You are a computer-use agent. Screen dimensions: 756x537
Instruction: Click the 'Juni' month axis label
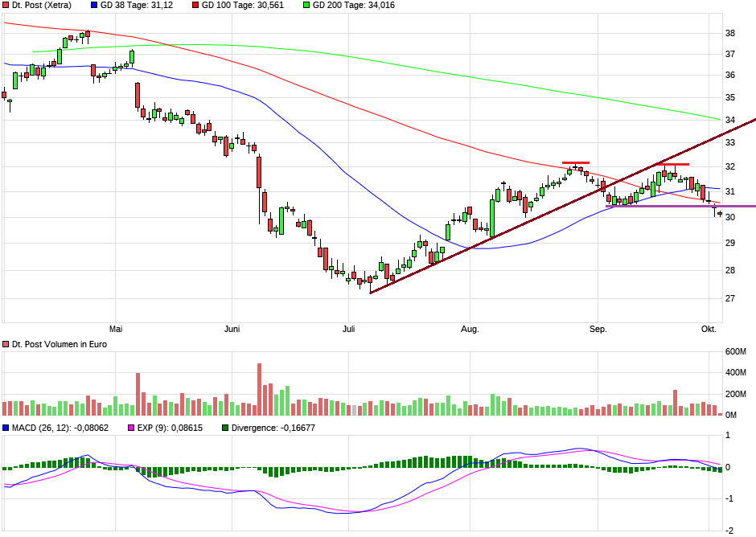(x=232, y=329)
